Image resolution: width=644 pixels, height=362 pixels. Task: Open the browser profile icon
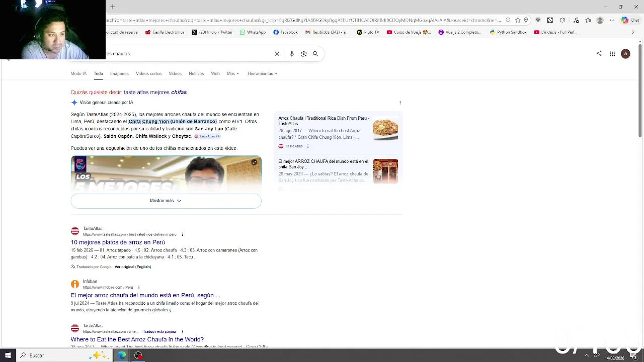[600, 20]
